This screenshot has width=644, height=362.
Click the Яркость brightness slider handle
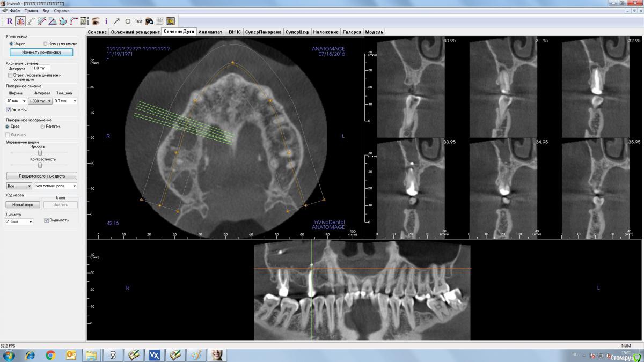coord(40,152)
